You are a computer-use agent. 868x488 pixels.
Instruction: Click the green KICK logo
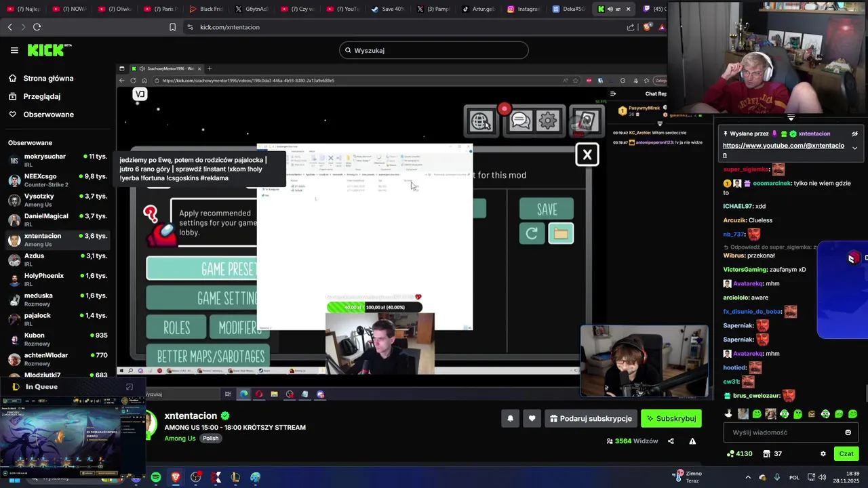[x=49, y=50]
